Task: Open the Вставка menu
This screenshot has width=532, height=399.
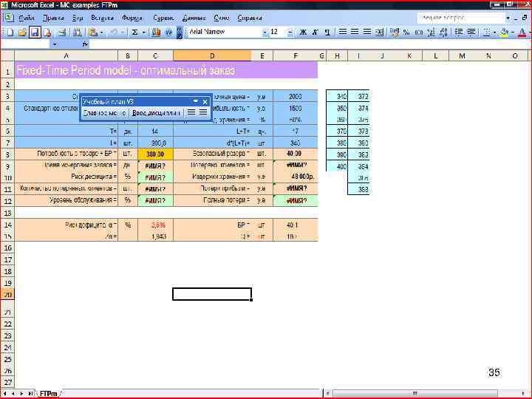Action: pos(102,18)
